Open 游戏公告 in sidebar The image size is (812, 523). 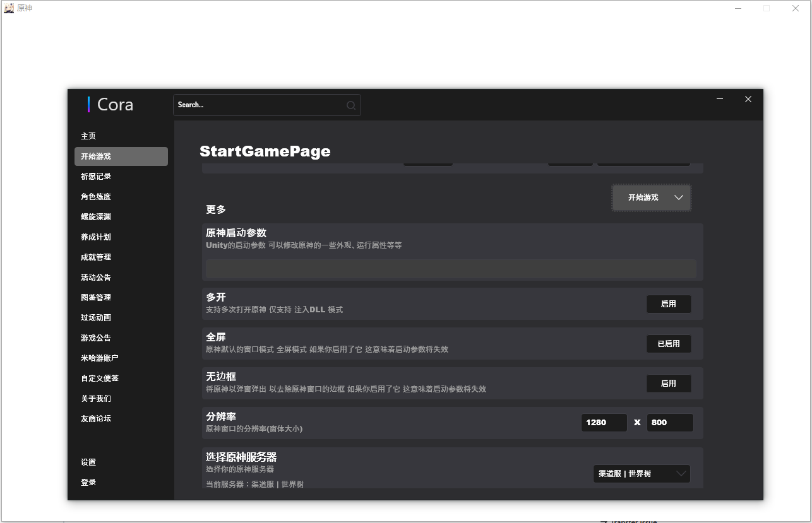click(121, 338)
